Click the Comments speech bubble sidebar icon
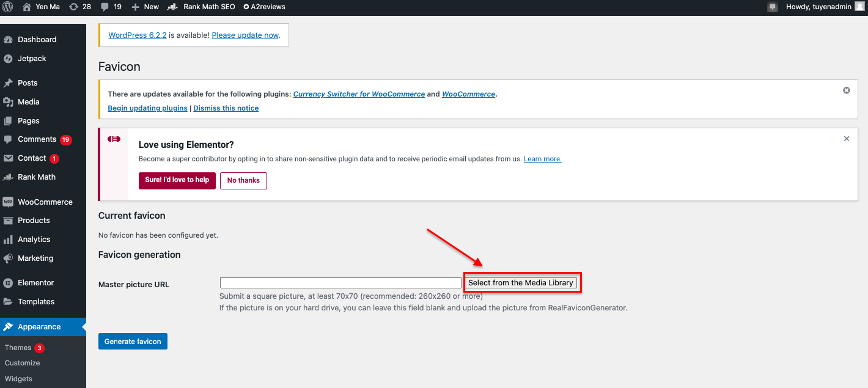 point(8,139)
